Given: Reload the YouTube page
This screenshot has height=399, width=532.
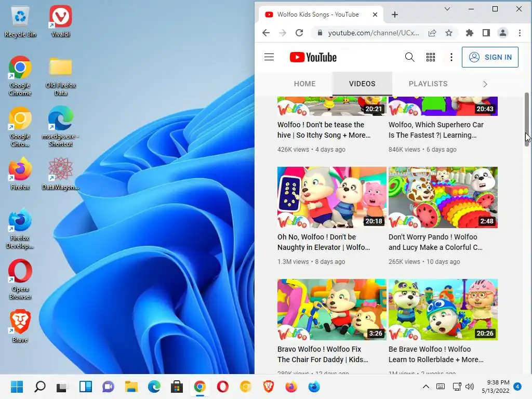Looking at the screenshot, I should 299,33.
